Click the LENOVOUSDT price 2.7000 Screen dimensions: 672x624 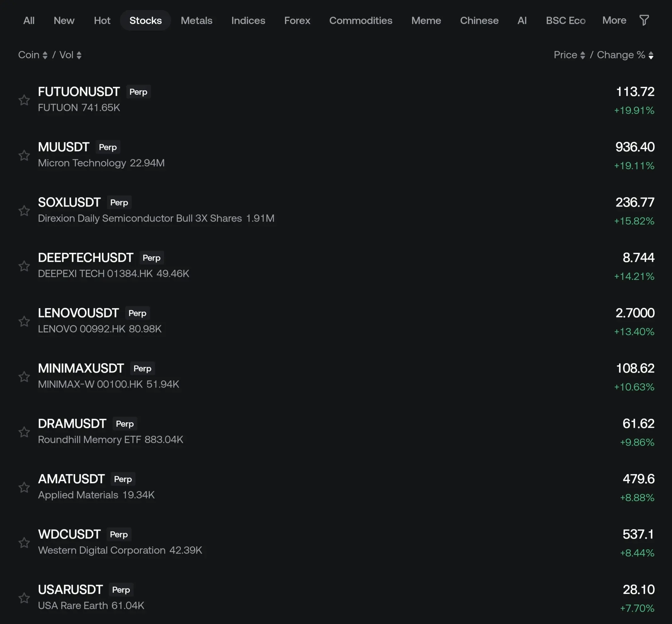click(635, 313)
